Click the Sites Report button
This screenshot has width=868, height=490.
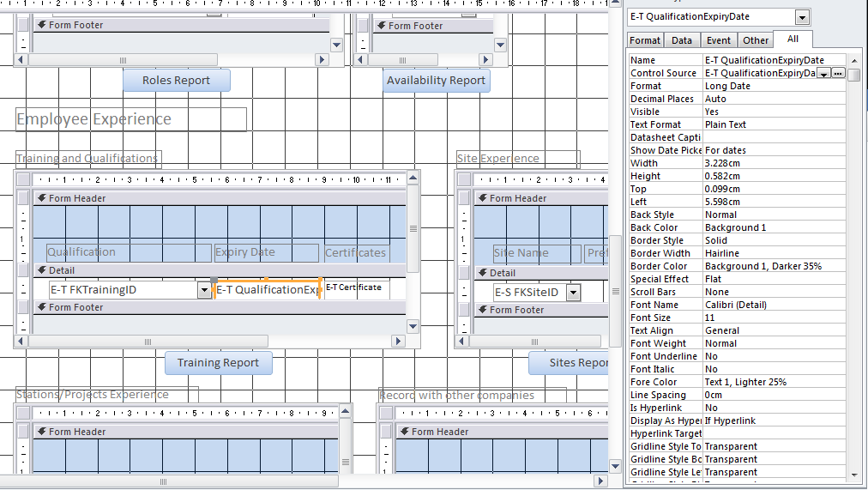pos(569,363)
